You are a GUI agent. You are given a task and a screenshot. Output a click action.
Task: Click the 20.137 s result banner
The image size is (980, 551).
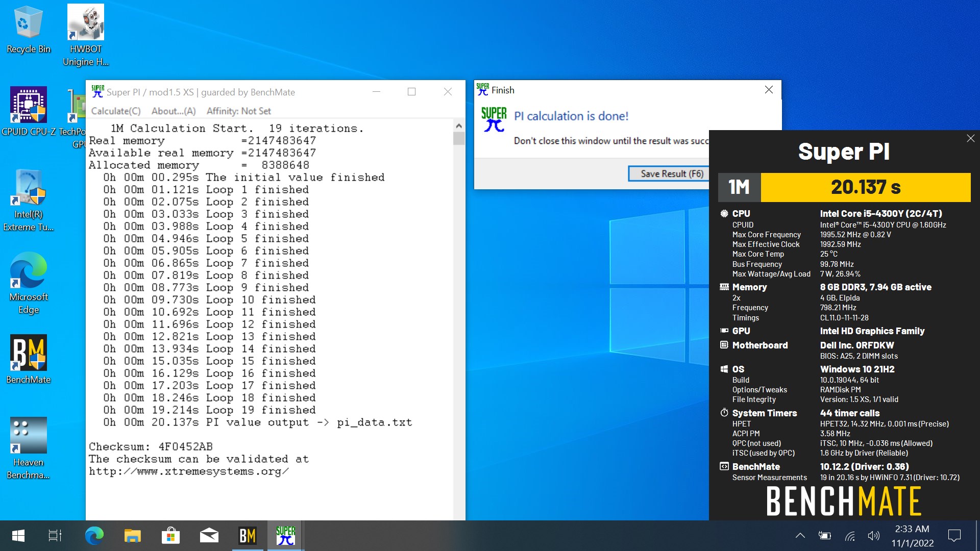point(866,187)
